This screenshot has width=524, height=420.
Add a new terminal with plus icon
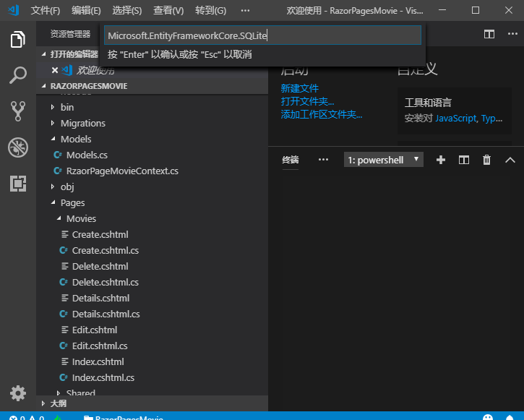[x=441, y=160]
